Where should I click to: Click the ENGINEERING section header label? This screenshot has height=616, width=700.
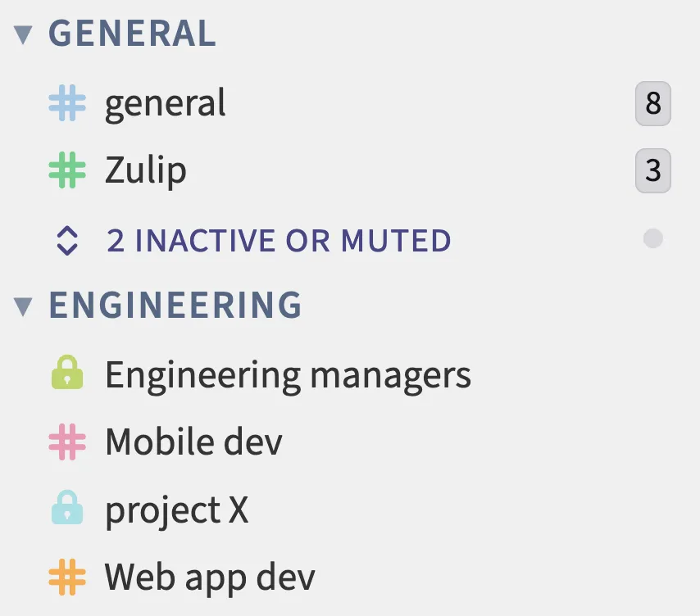[175, 305]
